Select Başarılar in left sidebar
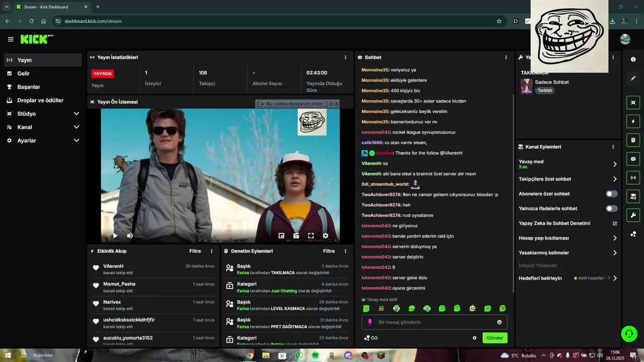This screenshot has width=644, height=362. (43, 87)
